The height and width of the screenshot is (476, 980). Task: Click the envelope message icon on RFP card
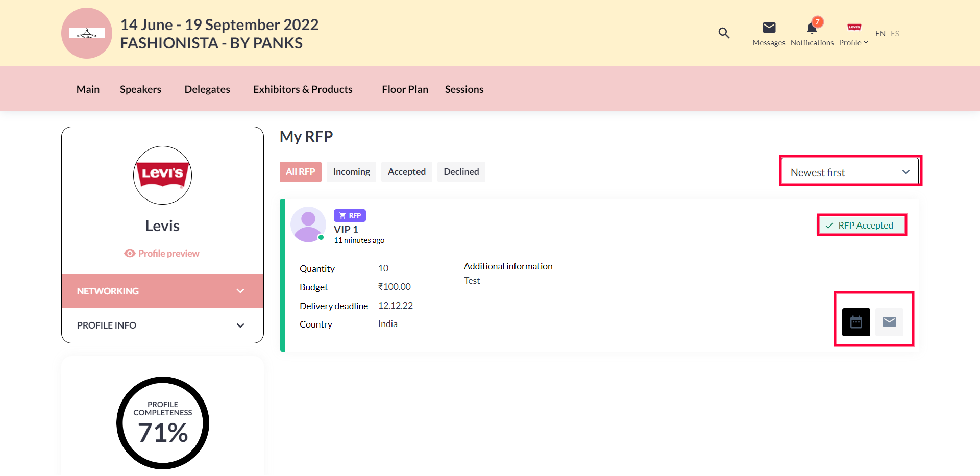[889, 322]
